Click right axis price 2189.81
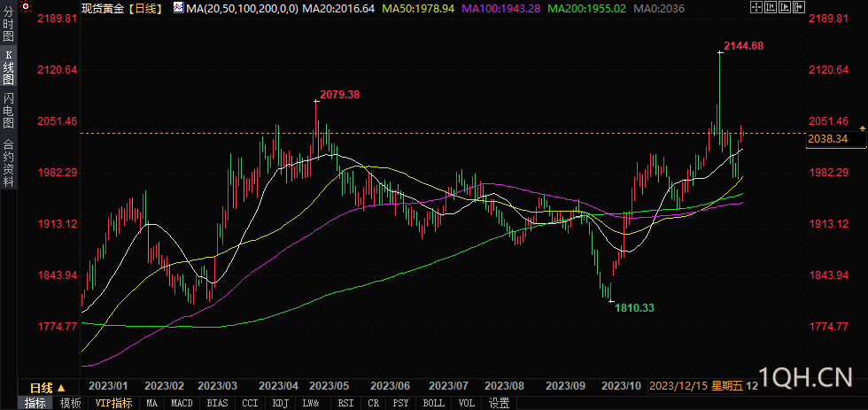This screenshot has height=410, width=868. click(828, 19)
